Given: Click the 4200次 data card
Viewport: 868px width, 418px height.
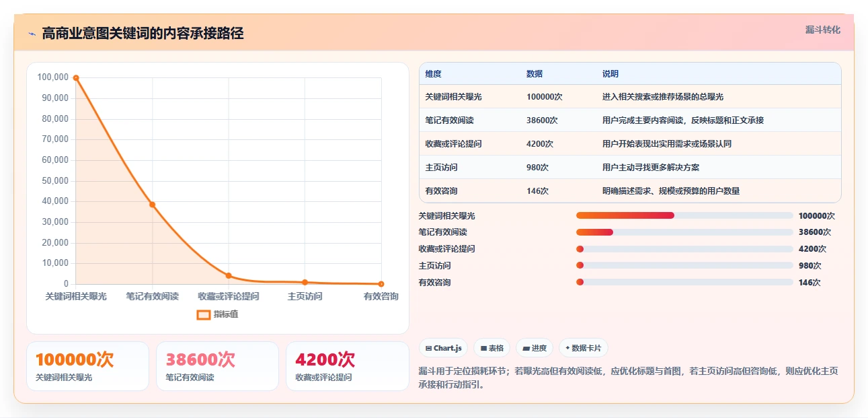Looking at the screenshot, I should (x=348, y=366).
